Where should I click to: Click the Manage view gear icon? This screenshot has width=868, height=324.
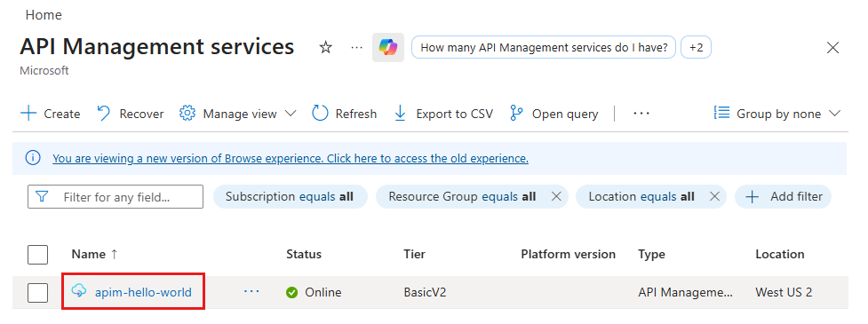click(x=187, y=114)
